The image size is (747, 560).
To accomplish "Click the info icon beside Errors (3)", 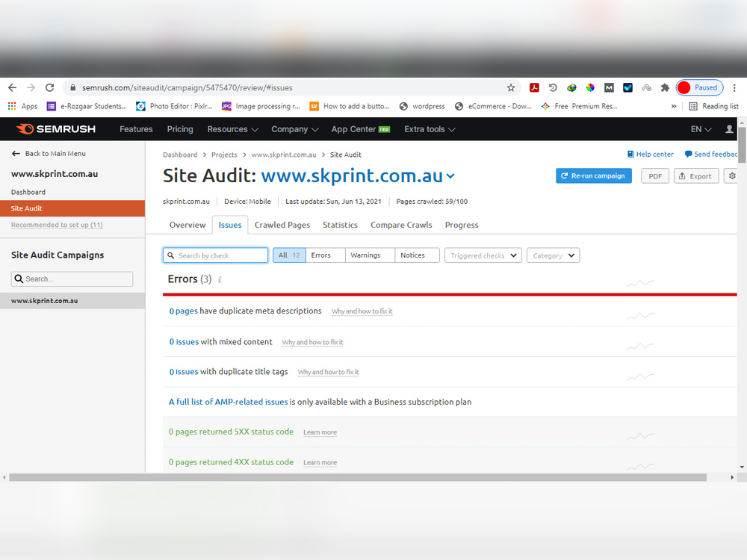I will click(x=220, y=279).
